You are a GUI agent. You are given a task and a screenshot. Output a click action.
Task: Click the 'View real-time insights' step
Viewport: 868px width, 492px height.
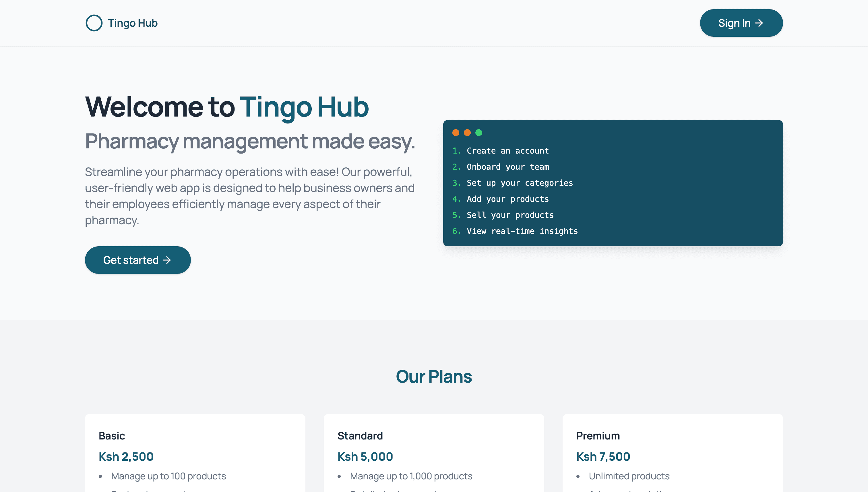(x=522, y=231)
